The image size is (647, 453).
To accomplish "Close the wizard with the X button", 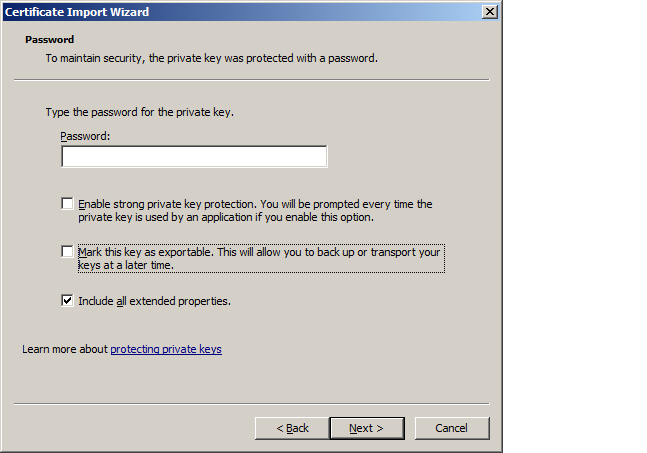I will (489, 11).
